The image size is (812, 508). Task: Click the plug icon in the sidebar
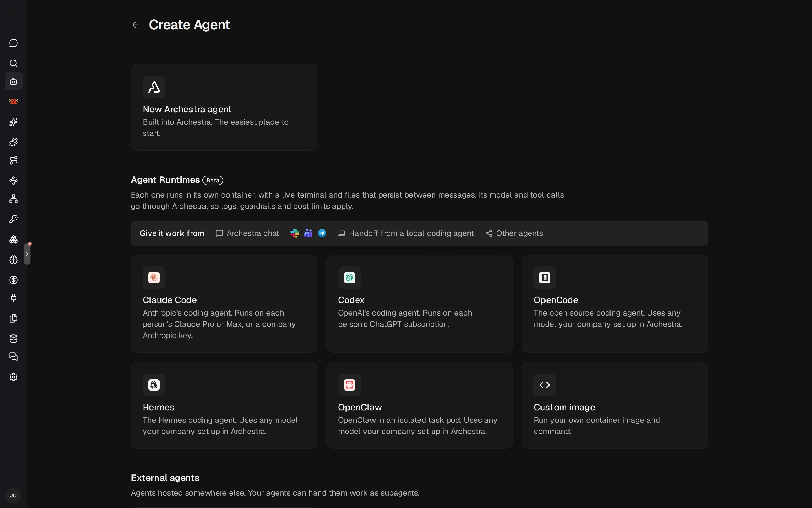[14, 298]
